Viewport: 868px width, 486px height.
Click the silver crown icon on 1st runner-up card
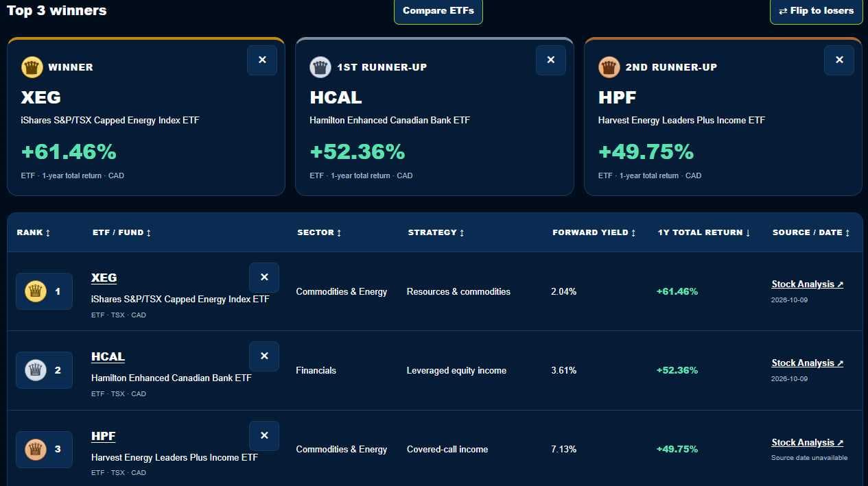click(320, 67)
